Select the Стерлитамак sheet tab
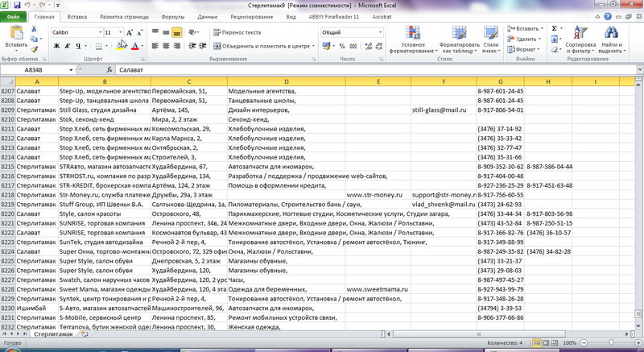Viewport: 644px width, 352px height. [53, 334]
